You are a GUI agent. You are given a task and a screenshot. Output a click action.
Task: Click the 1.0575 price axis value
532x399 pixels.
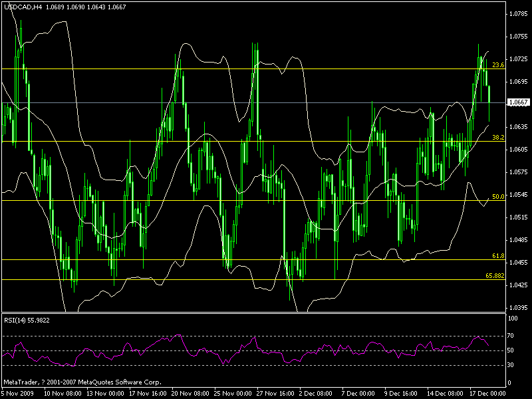pyautogui.click(x=519, y=172)
